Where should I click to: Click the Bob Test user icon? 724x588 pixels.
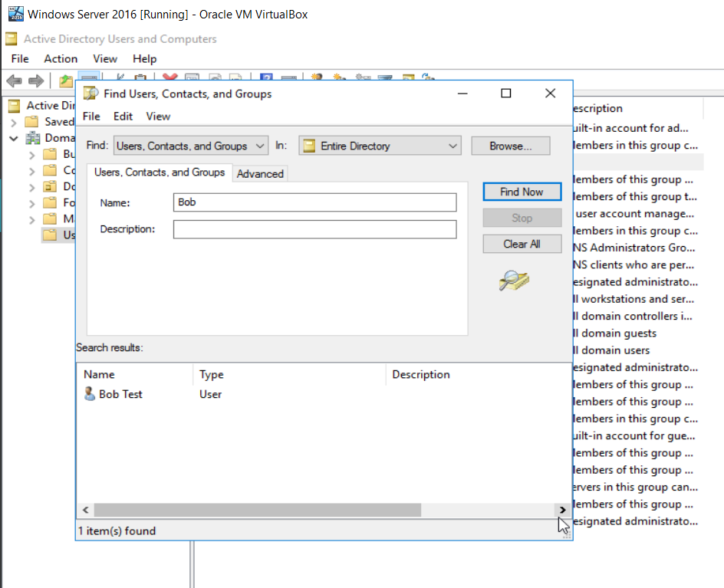[x=89, y=394]
